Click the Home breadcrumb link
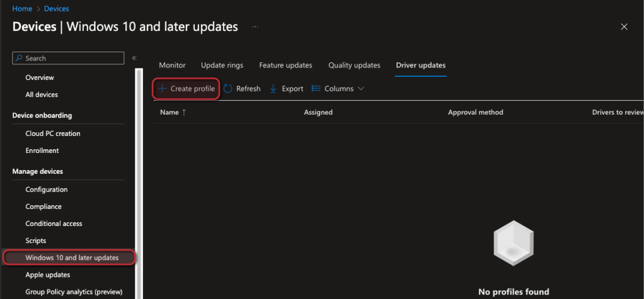This screenshot has height=299, width=644. point(21,9)
